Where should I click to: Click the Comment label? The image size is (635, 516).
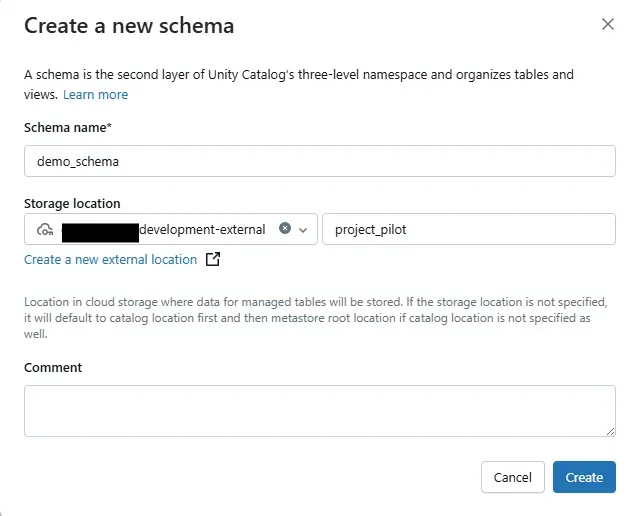[53, 367]
